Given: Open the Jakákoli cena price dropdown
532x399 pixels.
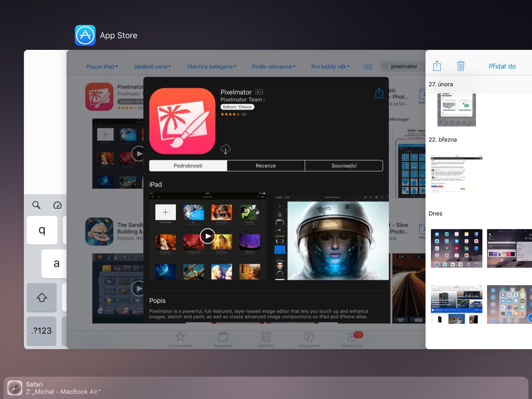Looking at the screenshot, I should 152,66.
